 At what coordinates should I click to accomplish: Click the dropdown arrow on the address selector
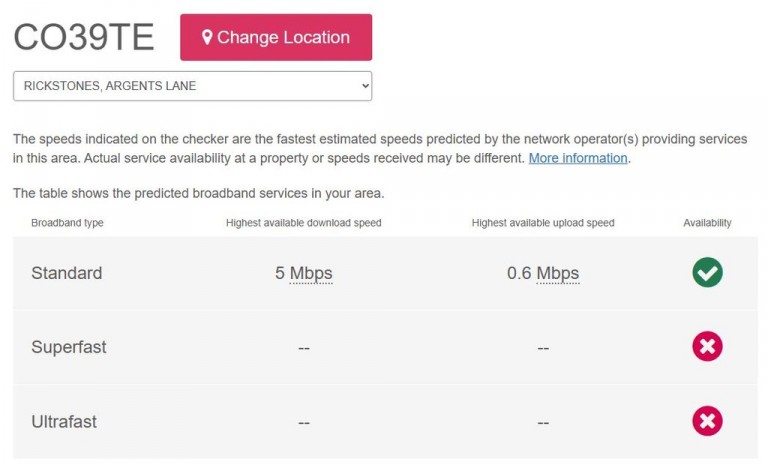(365, 86)
